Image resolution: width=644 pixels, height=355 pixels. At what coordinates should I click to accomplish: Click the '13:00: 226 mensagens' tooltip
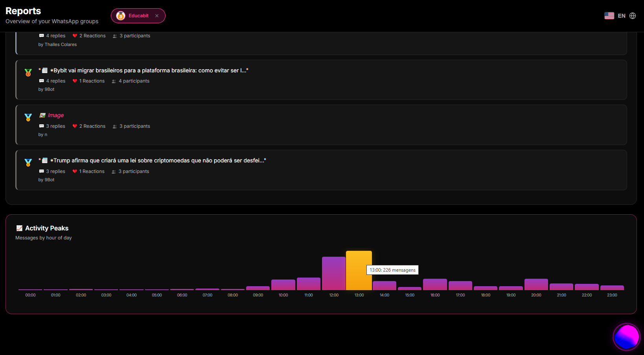pyautogui.click(x=392, y=270)
